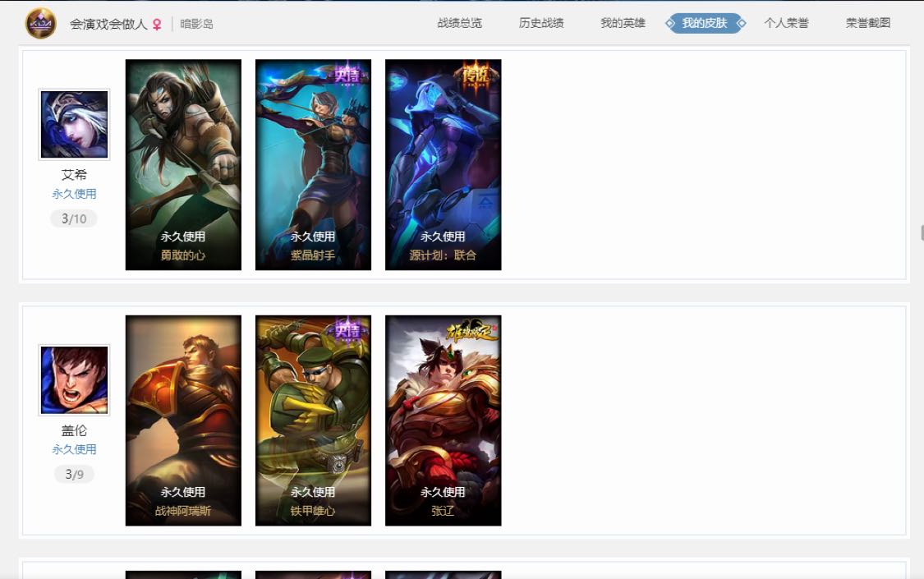Select the 艾希 champion portrait icon
The height and width of the screenshot is (579, 924).
(74, 124)
